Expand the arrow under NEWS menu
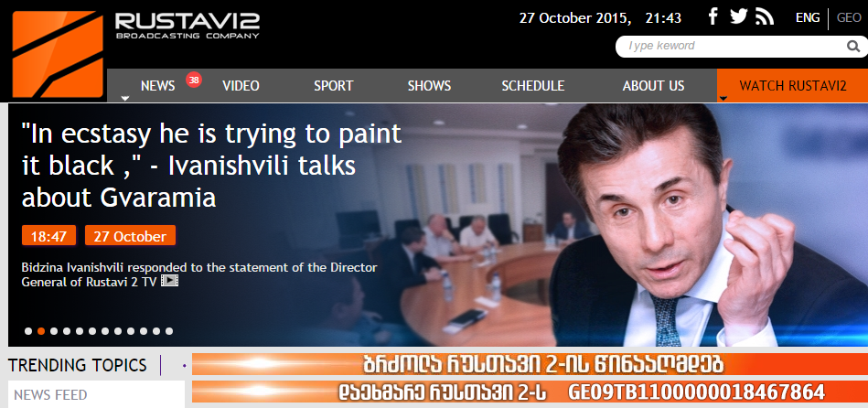The width and height of the screenshot is (868, 408). pos(125,99)
